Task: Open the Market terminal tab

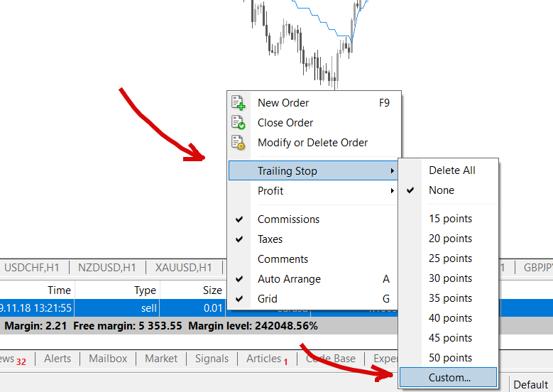Action: pos(161,359)
